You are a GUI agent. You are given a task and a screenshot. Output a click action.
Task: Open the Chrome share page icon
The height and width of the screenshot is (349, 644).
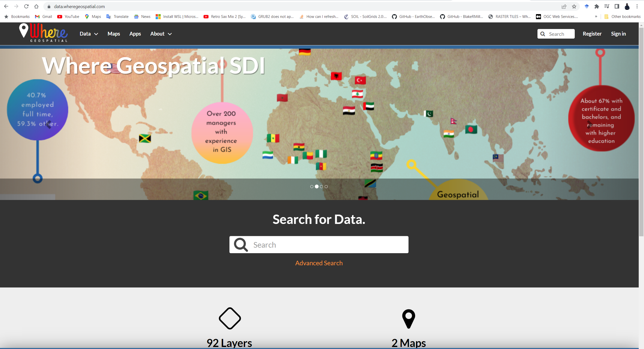[x=564, y=7]
